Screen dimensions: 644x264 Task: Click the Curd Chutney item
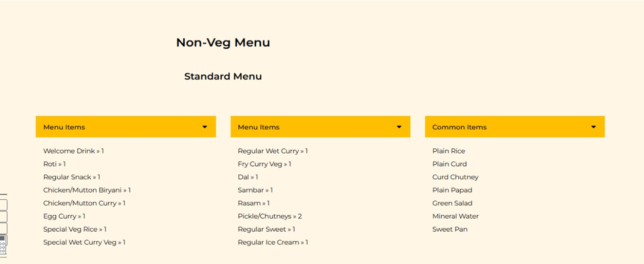(455, 177)
